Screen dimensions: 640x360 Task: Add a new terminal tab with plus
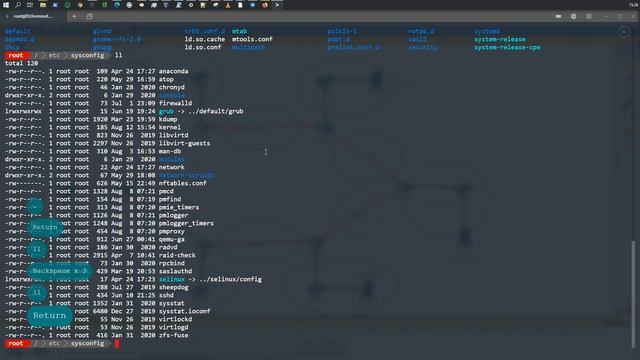tap(74, 16)
